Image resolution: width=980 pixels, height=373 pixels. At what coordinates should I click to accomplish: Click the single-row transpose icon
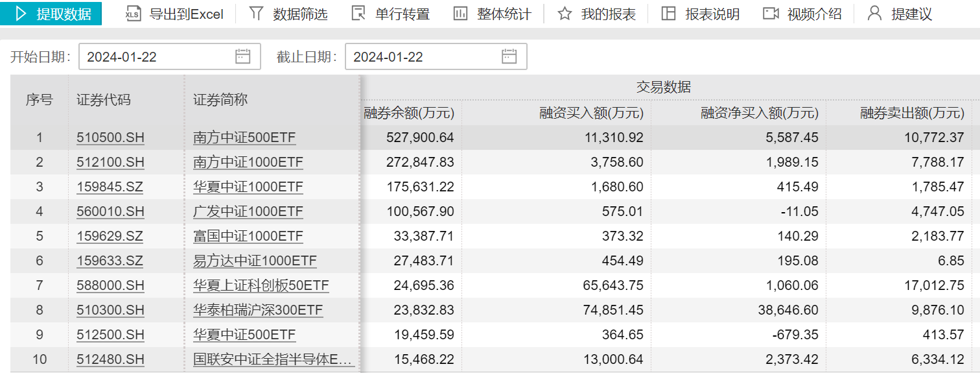[358, 14]
